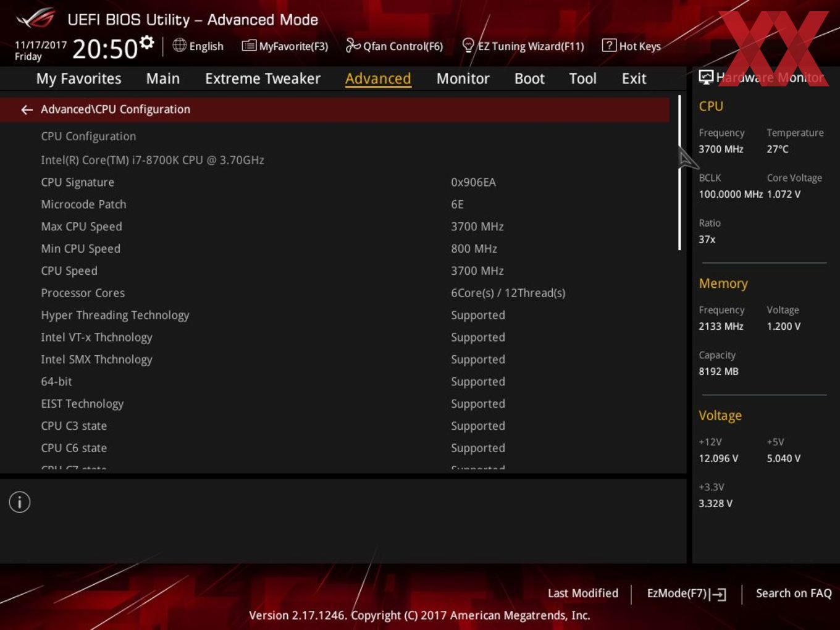Switch to the Monitor tab
This screenshot has width=840, height=630.
tap(463, 78)
